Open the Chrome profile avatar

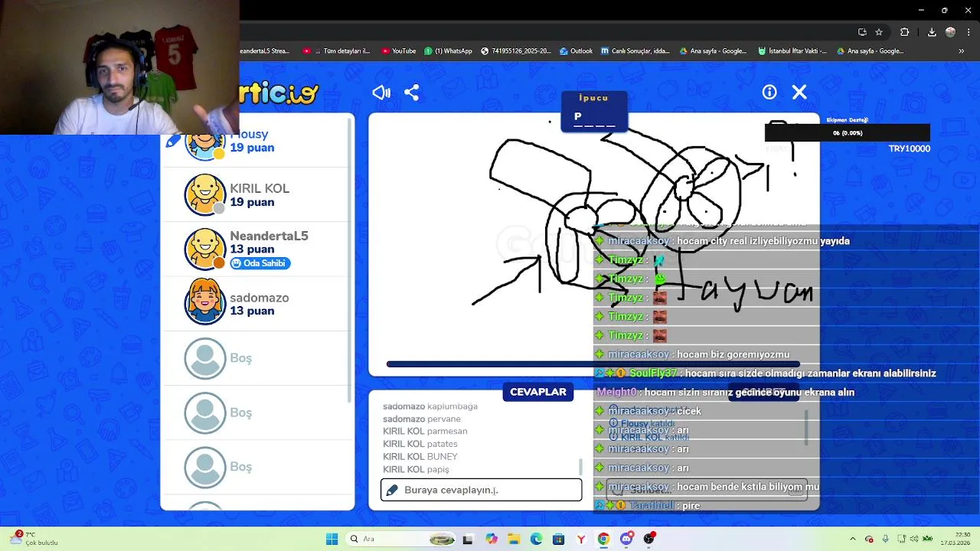point(951,32)
